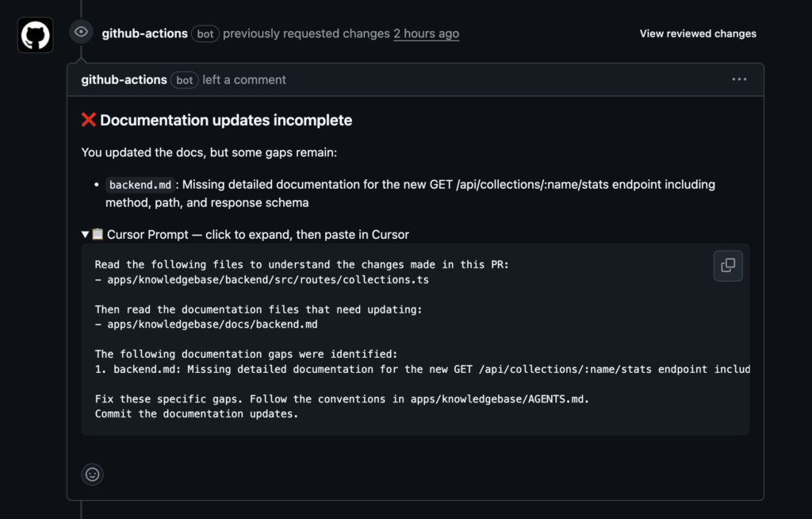Click the bot badge in the timeline row
The image size is (812, 519).
tap(205, 34)
